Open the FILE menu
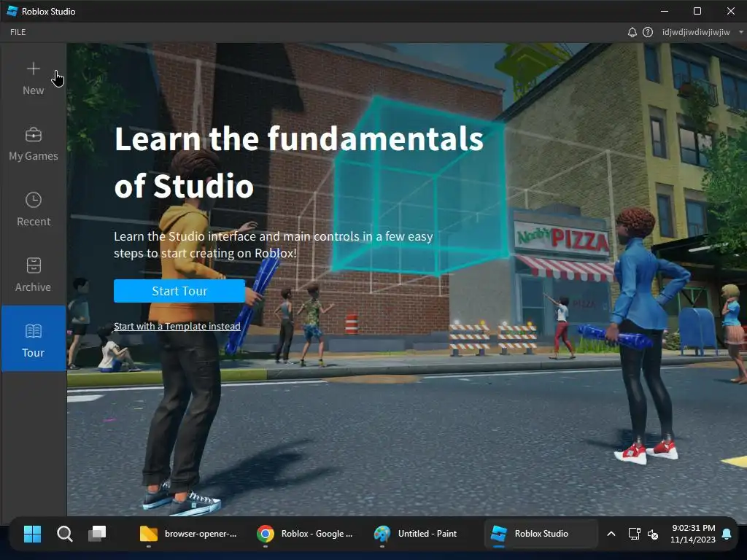Screen dimensions: 747x560 [x=18, y=32]
